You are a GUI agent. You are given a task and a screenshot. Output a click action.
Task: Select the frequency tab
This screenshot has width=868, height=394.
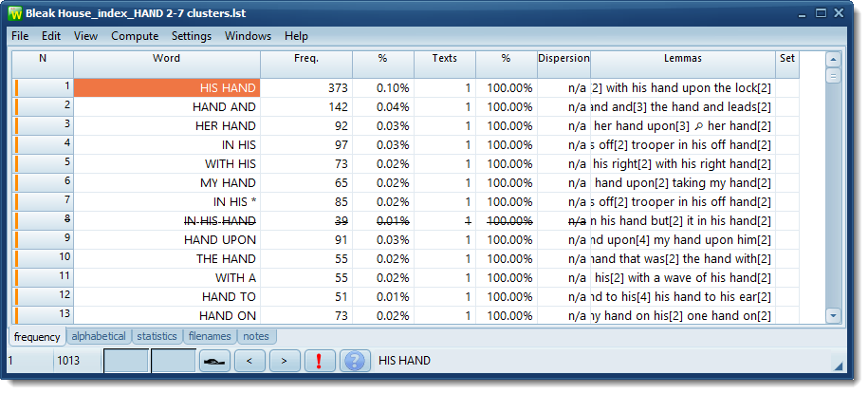click(x=37, y=336)
